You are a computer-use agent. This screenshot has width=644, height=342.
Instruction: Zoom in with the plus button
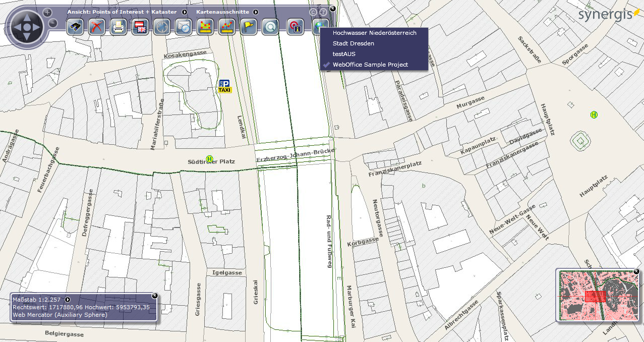click(47, 12)
